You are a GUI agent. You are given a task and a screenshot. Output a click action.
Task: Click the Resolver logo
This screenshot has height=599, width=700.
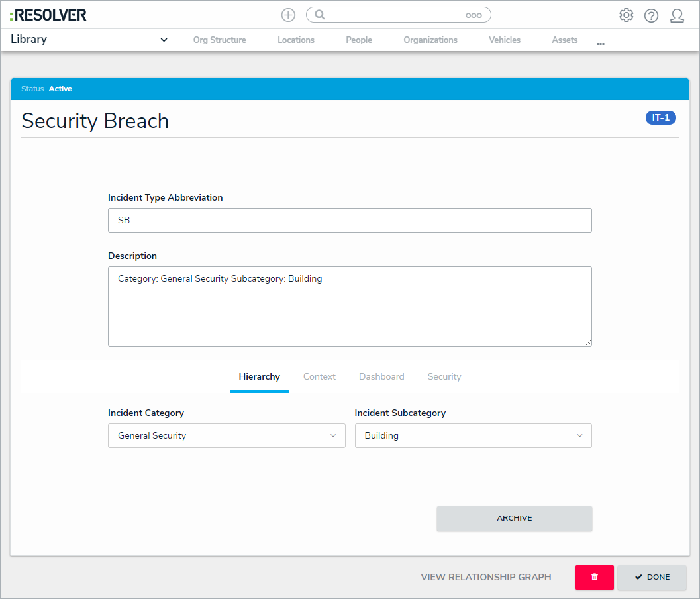click(x=48, y=15)
